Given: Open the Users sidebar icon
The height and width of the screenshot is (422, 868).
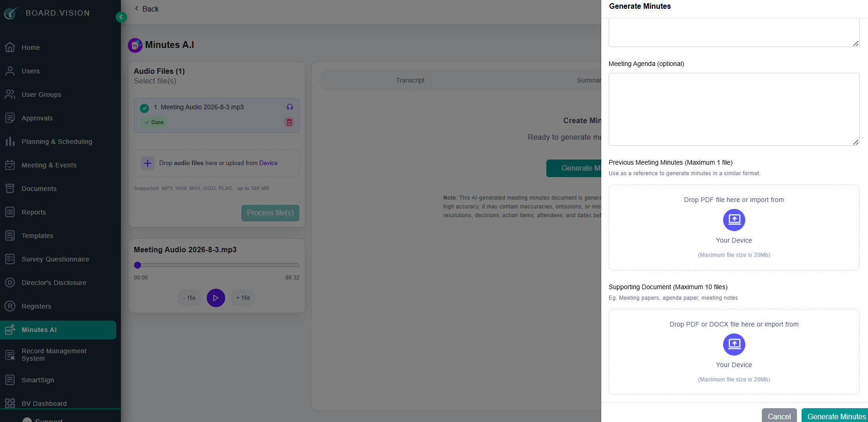Looking at the screenshot, I should 10,71.
